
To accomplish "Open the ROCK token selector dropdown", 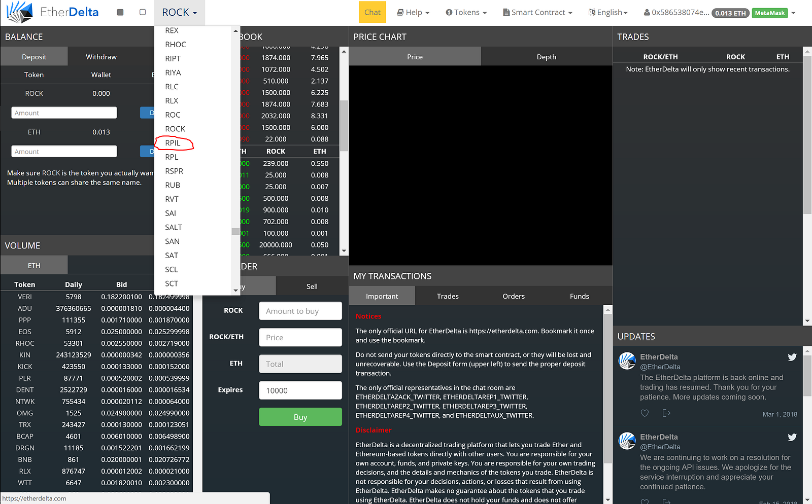I will click(x=180, y=13).
